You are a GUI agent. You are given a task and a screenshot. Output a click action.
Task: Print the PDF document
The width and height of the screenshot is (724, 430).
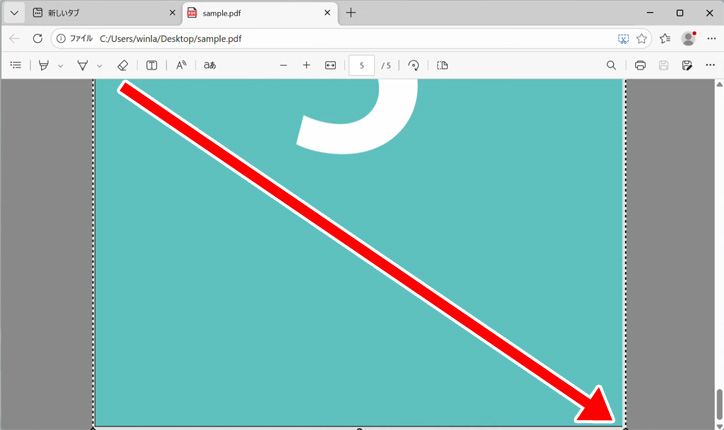(640, 65)
